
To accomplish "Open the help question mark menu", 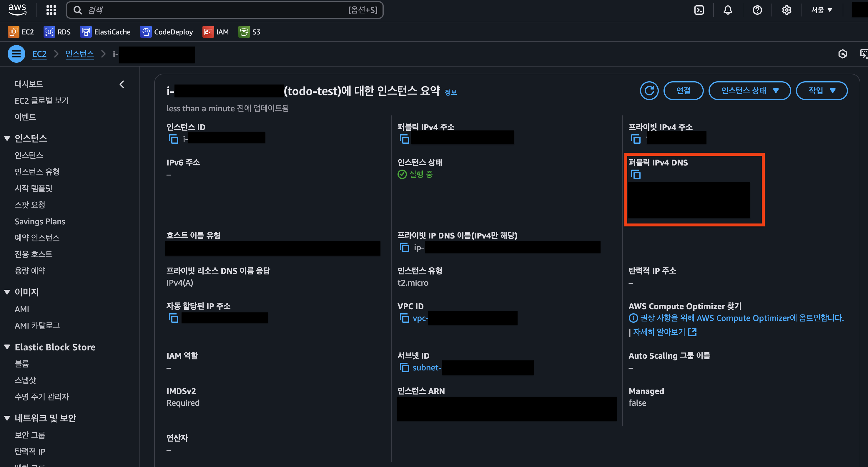I will tap(757, 10).
